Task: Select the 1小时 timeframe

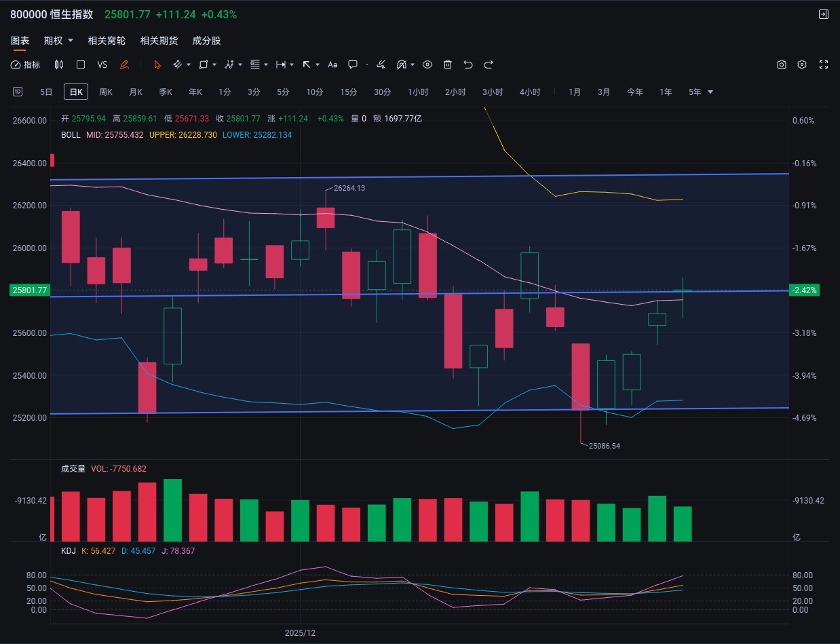Action: [x=418, y=92]
